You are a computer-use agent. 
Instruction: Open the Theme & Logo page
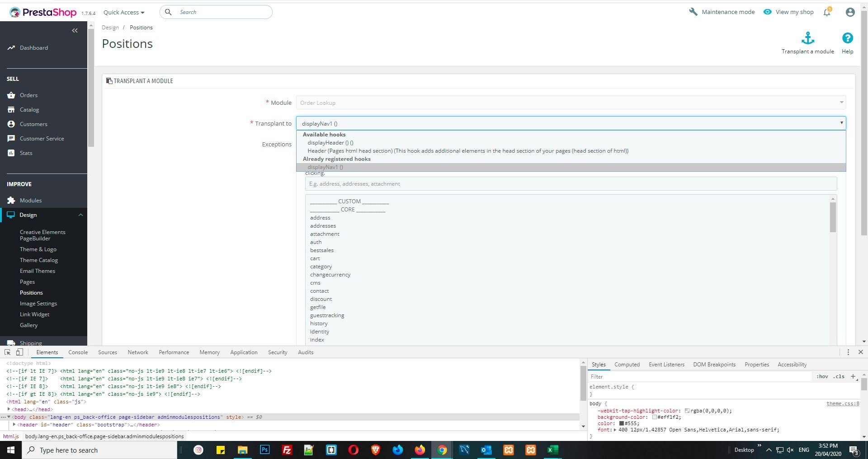pyautogui.click(x=38, y=249)
